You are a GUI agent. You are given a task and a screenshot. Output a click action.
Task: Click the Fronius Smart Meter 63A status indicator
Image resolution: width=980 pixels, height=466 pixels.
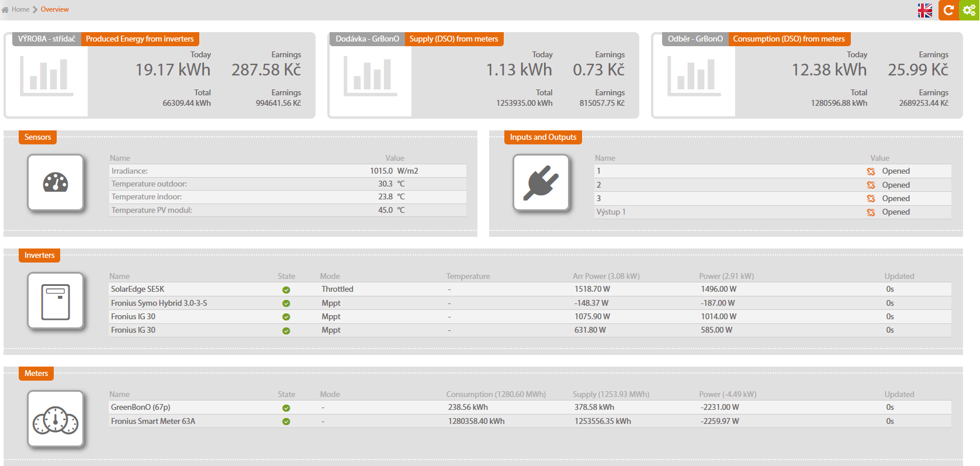point(286,422)
